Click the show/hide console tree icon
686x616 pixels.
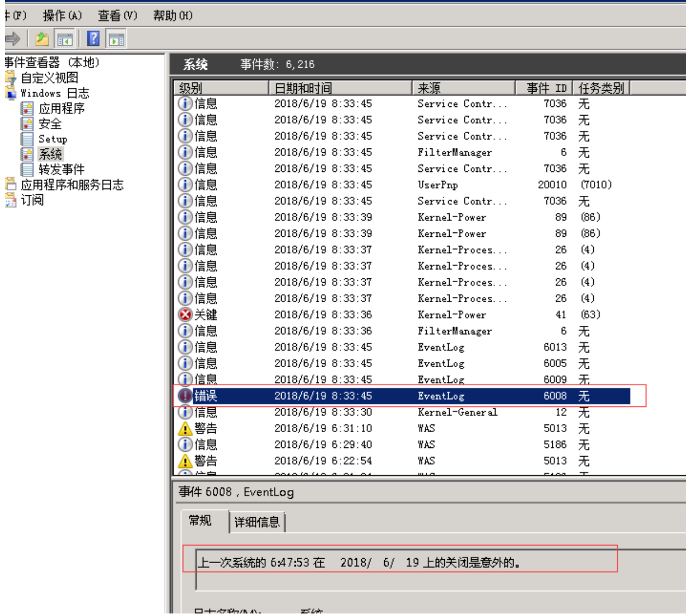click(x=65, y=39)
